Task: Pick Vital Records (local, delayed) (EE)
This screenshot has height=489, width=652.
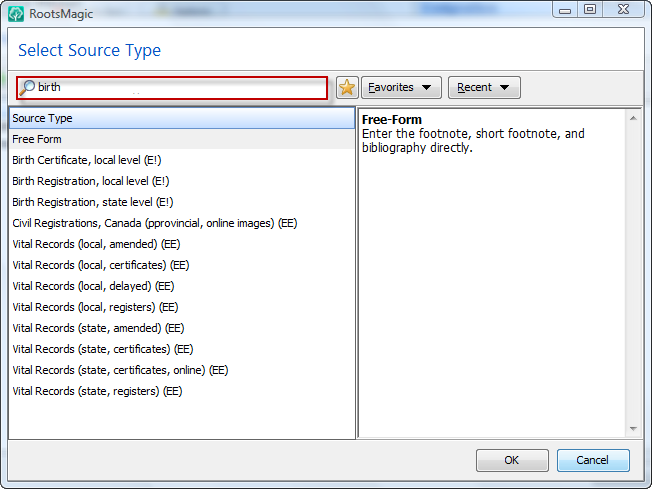Action: 182,286
